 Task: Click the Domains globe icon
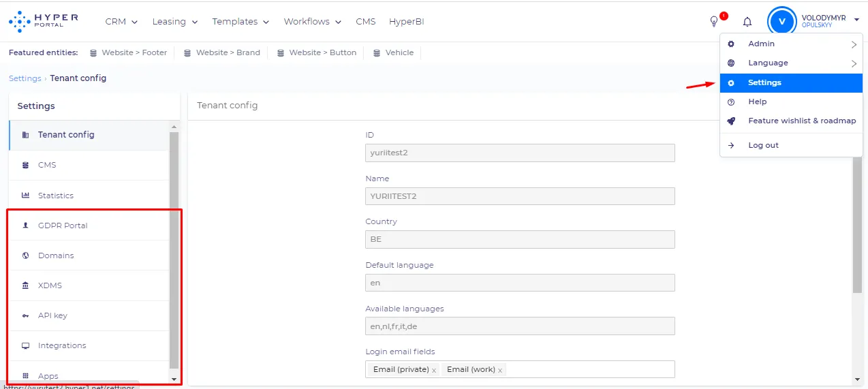[x=26, y=255]
